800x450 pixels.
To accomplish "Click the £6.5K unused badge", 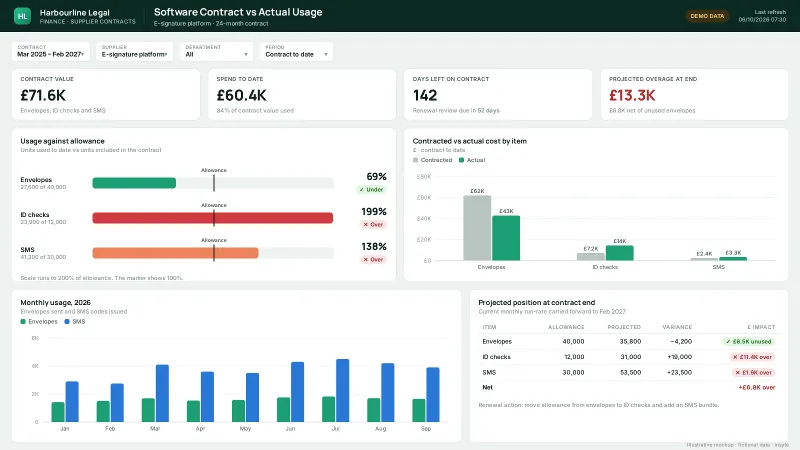I will (x=749, y=341).
